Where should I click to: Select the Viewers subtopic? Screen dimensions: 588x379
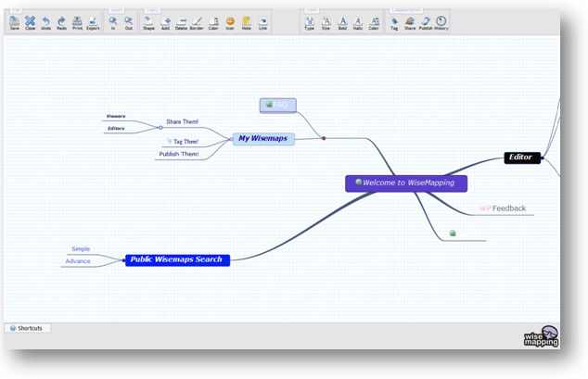click(116, 116)
